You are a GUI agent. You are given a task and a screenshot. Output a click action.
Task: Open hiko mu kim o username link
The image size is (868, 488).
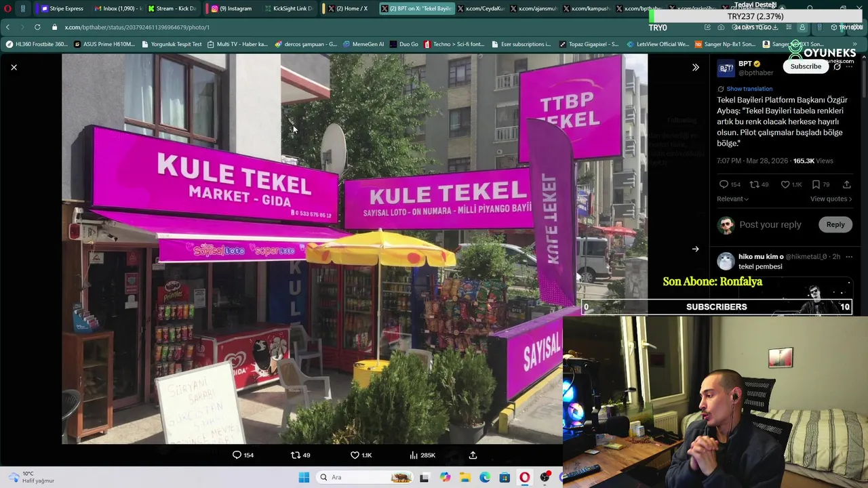point(761,257)
